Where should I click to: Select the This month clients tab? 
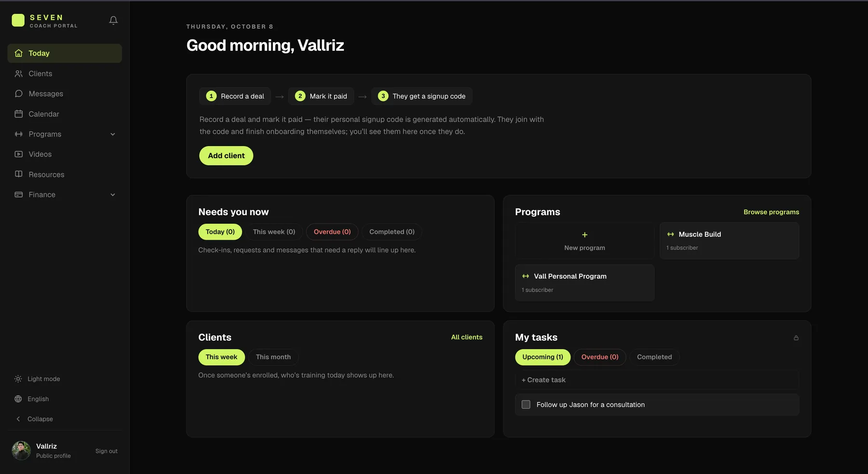click(x=273, y=357)
